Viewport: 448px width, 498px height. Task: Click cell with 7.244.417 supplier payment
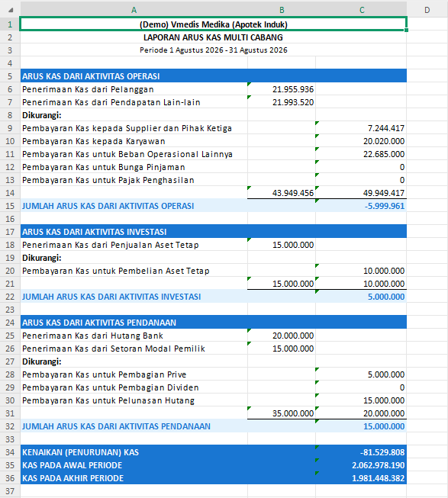tap(361, 128)
